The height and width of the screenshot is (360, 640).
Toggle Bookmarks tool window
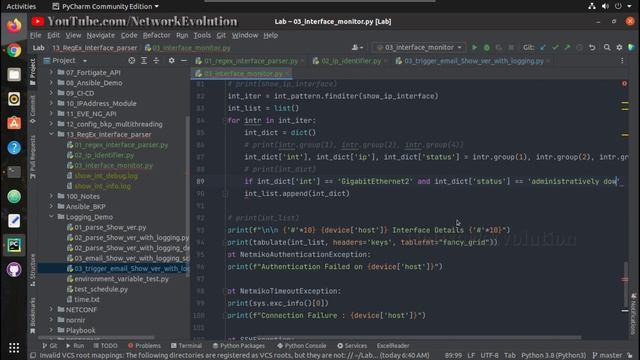click(33, 315)
